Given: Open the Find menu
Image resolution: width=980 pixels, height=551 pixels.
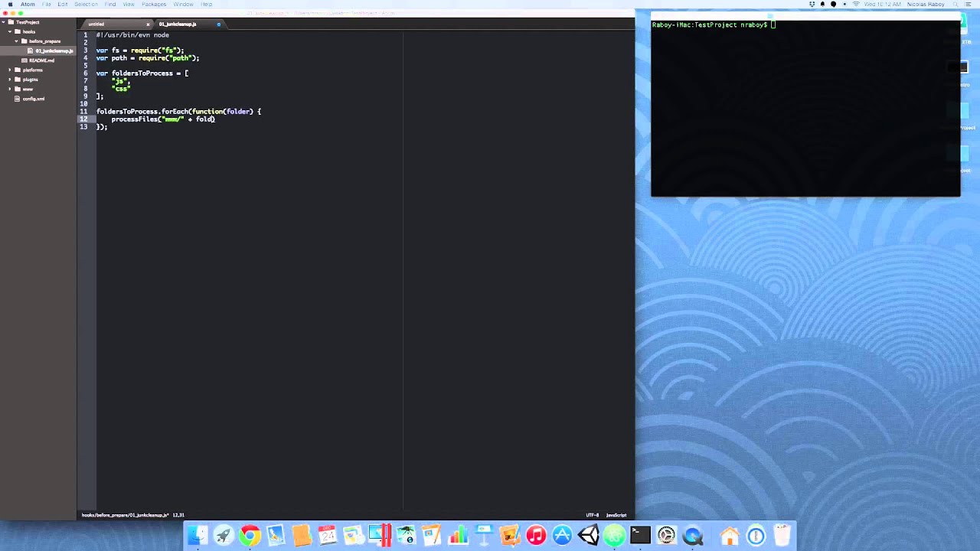Looking at the screenshot, I should [x=110, y=5].
